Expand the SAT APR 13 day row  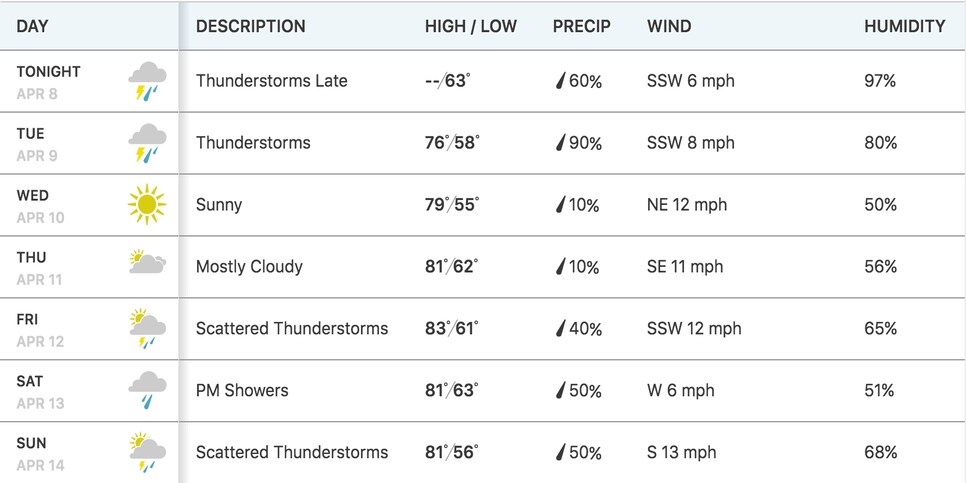pyautogui.click(x=483, y=391)
